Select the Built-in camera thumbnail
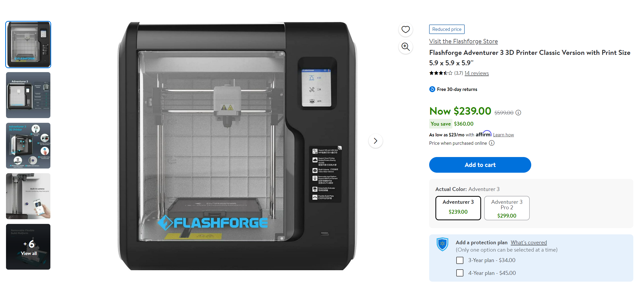Screen dimensions: 644x284 tap(28, 196)
